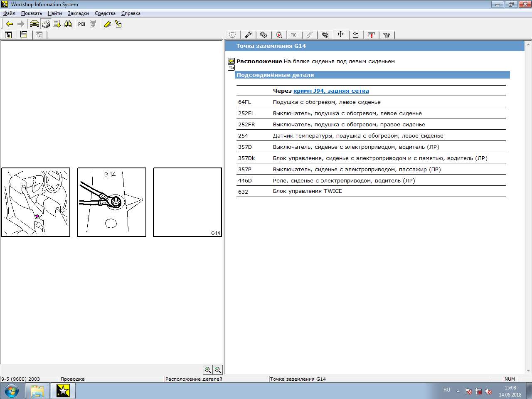
Task: Open the wrench tab in right panel
Action: pyautogui.click(x=248, y=35)
